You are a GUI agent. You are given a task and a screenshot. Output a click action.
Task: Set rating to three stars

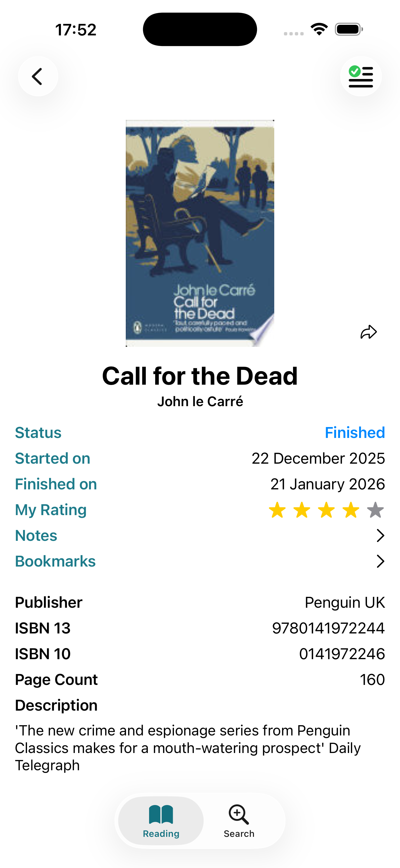point(326,510)
